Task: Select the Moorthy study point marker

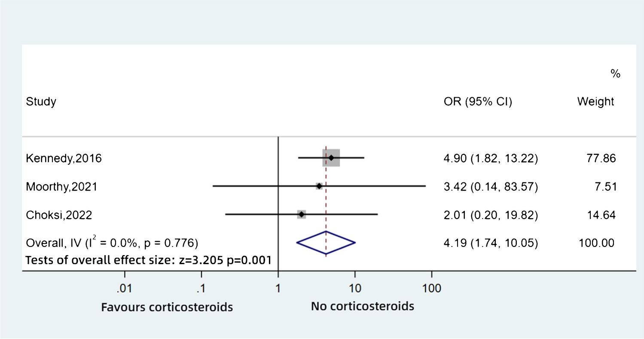Action: tap(319, 186)
